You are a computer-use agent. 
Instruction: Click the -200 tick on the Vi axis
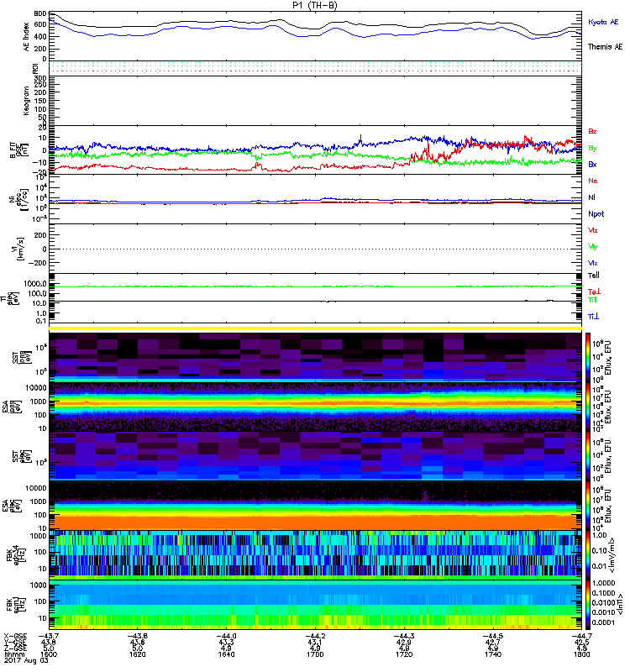tap(37, 263)
